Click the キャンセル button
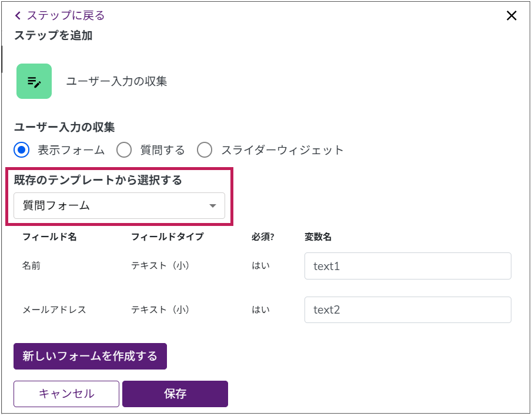This screenshot has height=416, width=532. click(x=66, y=394)
